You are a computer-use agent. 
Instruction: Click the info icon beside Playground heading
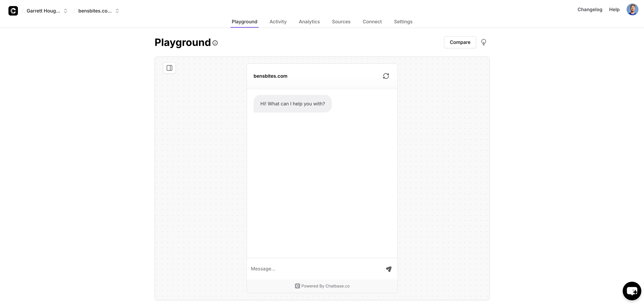(x=215, y=43)
